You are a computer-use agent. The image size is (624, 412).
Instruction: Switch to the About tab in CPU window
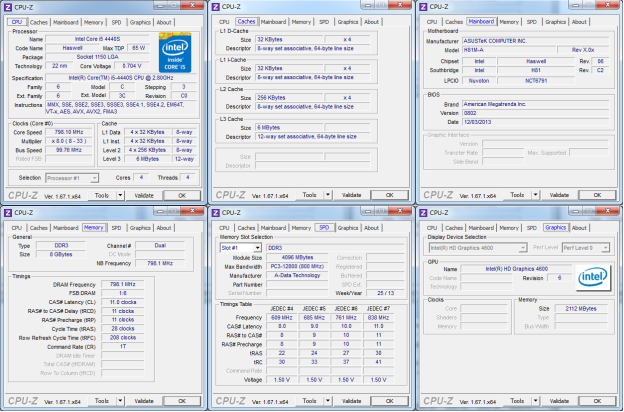point(164,21)
